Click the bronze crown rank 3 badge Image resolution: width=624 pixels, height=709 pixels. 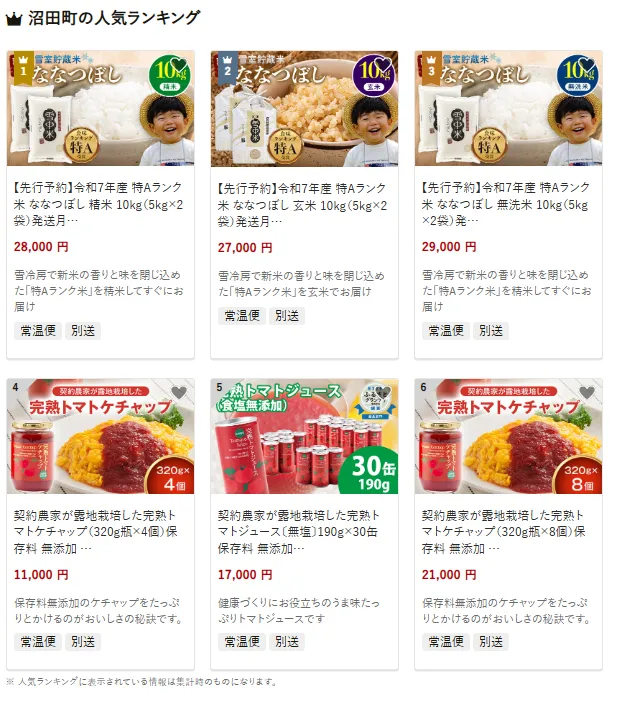(431, 68)
